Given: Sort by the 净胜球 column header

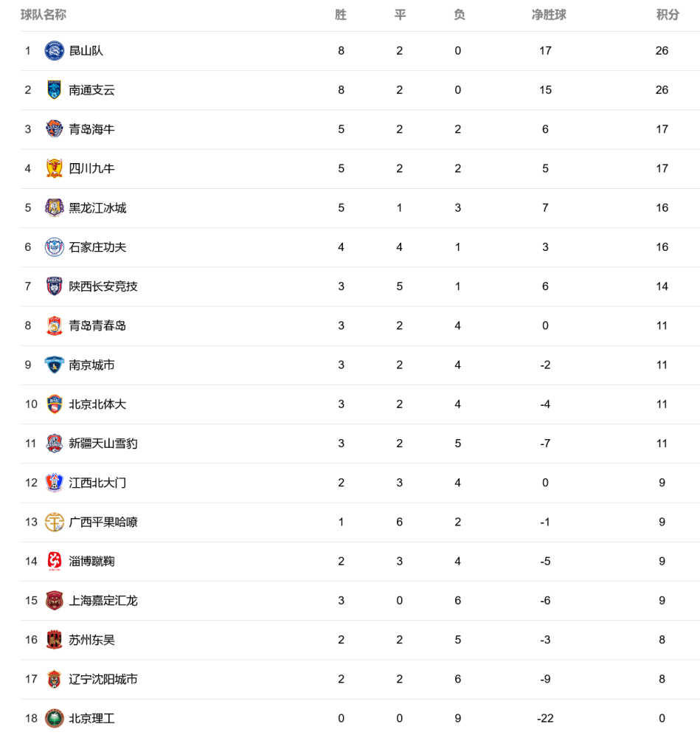Looking at the screenshot, I should (x=549, y=15).
